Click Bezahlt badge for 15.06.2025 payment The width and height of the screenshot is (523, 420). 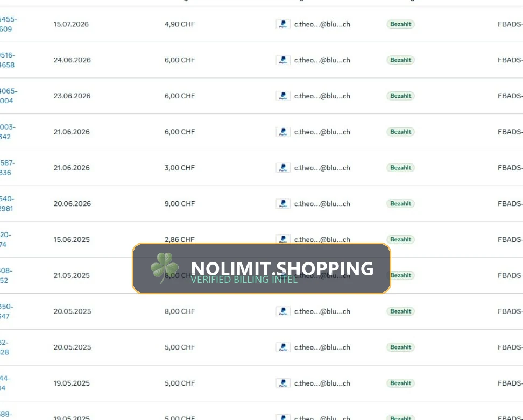point(400,239)
